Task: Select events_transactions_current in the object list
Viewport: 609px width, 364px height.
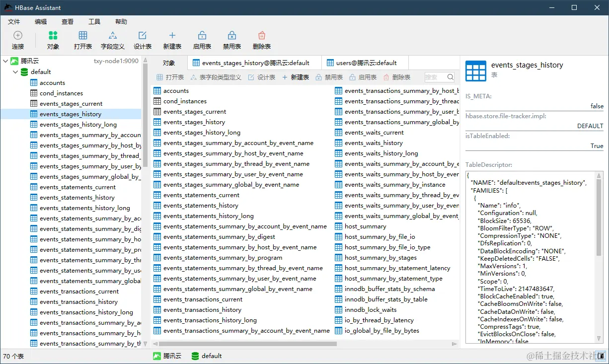Action: [203, 299]
